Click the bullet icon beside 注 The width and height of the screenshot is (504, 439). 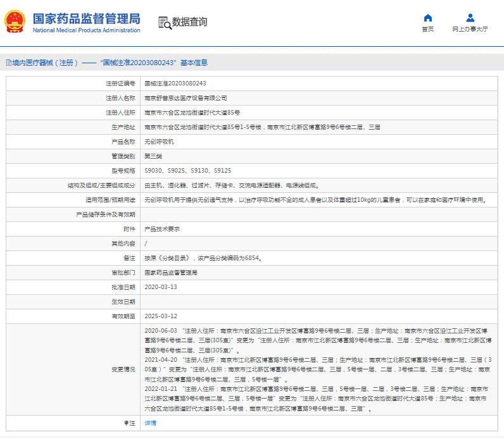pos(125,423)
